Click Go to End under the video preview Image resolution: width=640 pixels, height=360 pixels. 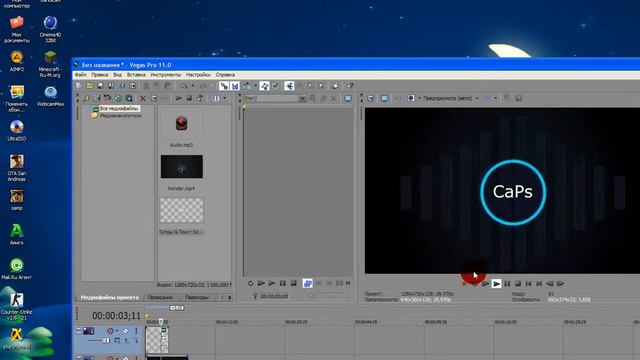539,283
